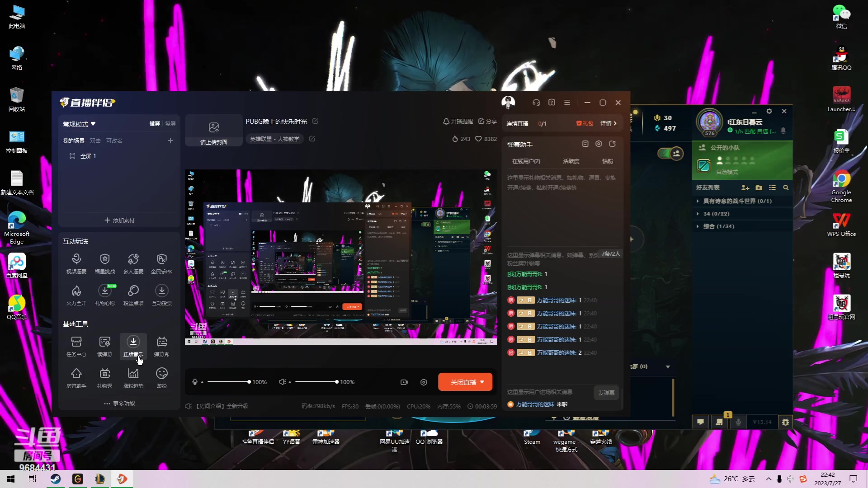Open the 全民乐PK tool
Viewport: 868px width, 488px height.
pos(161,263)
